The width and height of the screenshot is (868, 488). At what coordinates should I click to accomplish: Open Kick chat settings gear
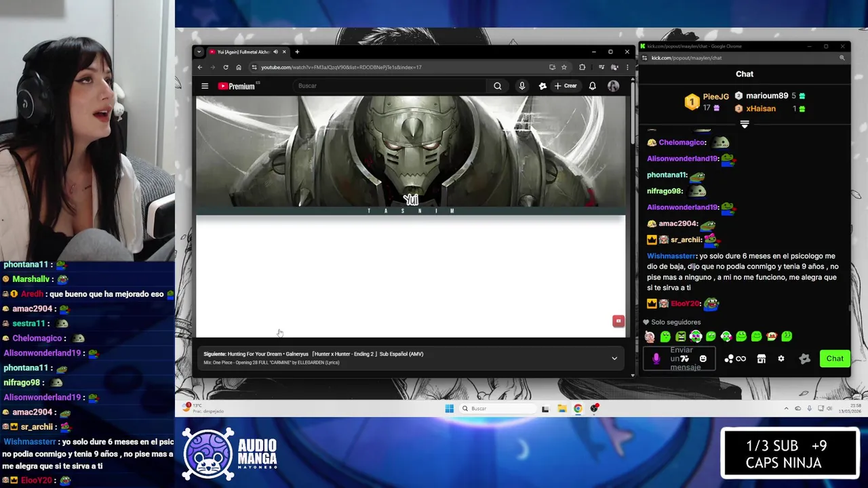(x=781, y=359)
